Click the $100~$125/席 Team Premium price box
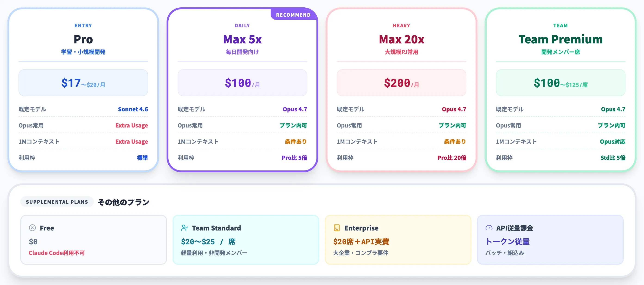 pyautogui.click(x=560, y=83)
